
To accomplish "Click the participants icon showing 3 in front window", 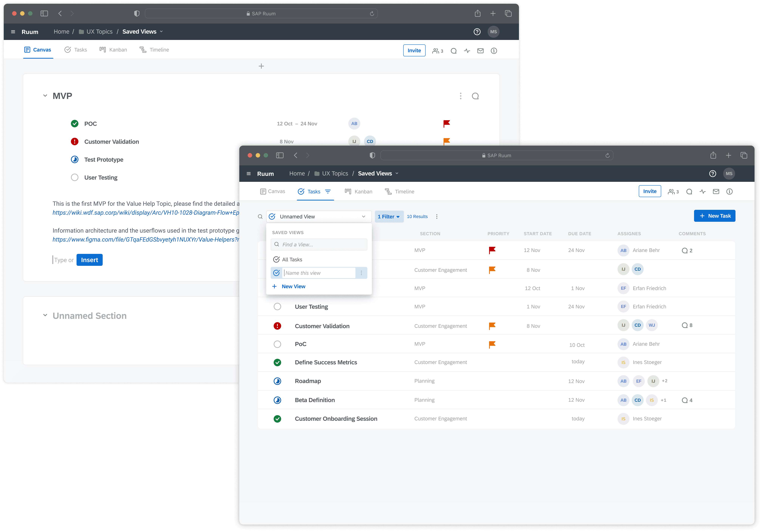I will click(x=673, y=192).
